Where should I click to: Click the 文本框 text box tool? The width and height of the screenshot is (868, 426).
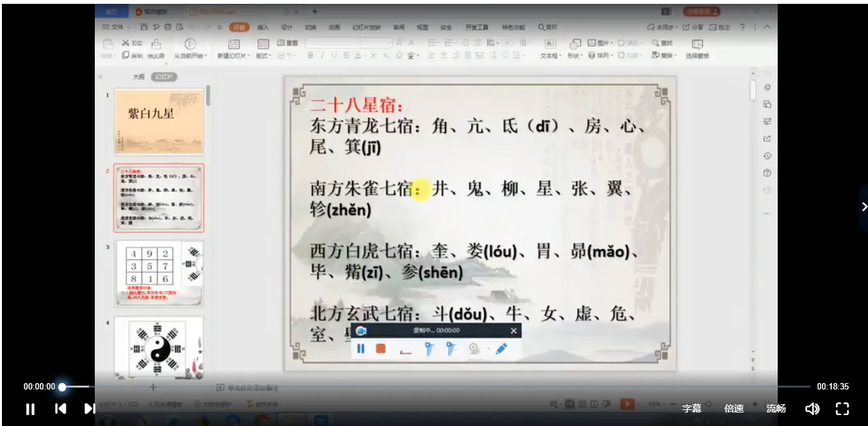(x=550, y=49)
